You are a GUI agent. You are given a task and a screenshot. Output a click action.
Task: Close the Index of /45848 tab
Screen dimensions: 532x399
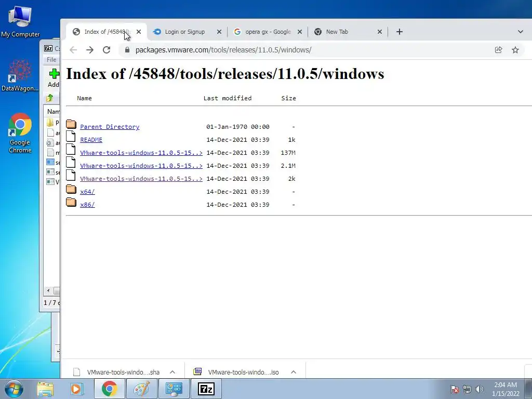pos(139,32)
